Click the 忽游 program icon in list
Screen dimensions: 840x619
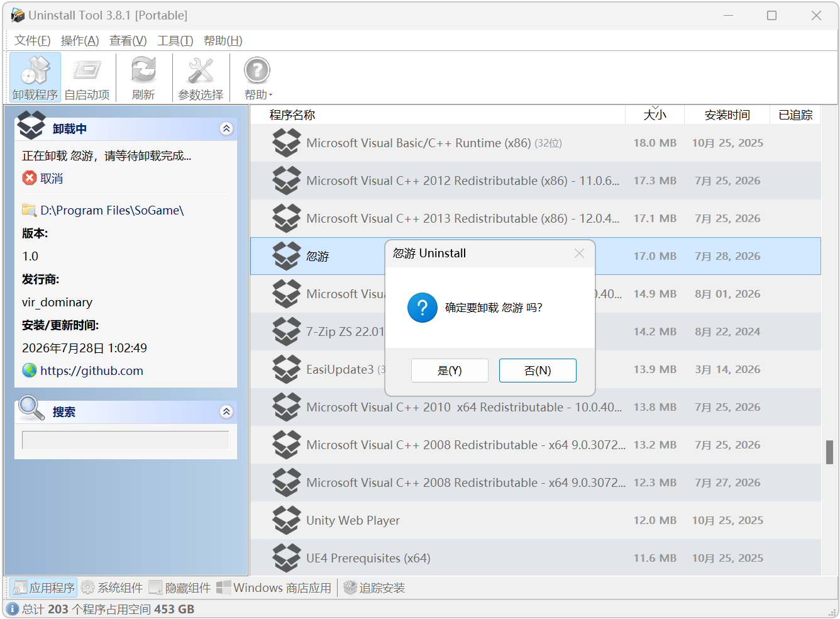click(287, 256)
